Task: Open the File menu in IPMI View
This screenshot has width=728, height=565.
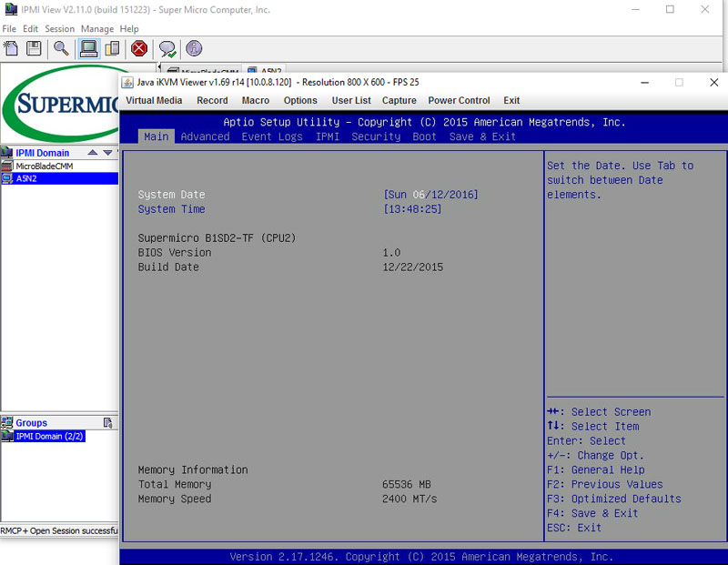Action: click(9, 29)
